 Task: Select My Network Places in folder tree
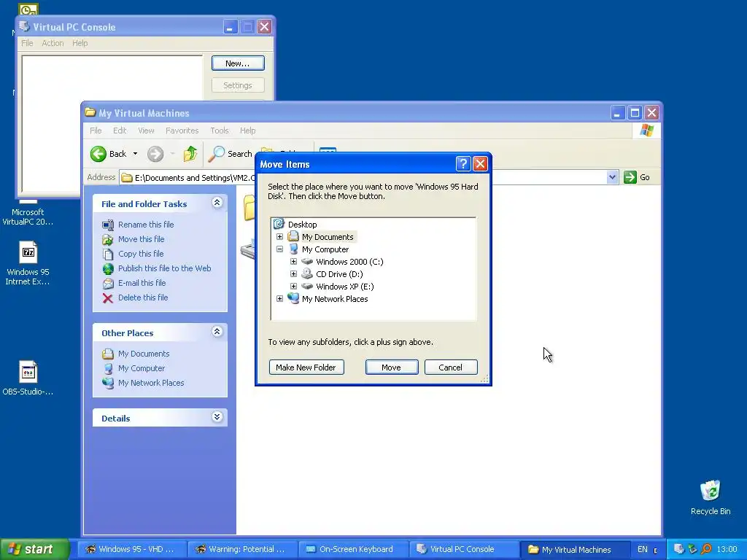click(x=335, y=298)
